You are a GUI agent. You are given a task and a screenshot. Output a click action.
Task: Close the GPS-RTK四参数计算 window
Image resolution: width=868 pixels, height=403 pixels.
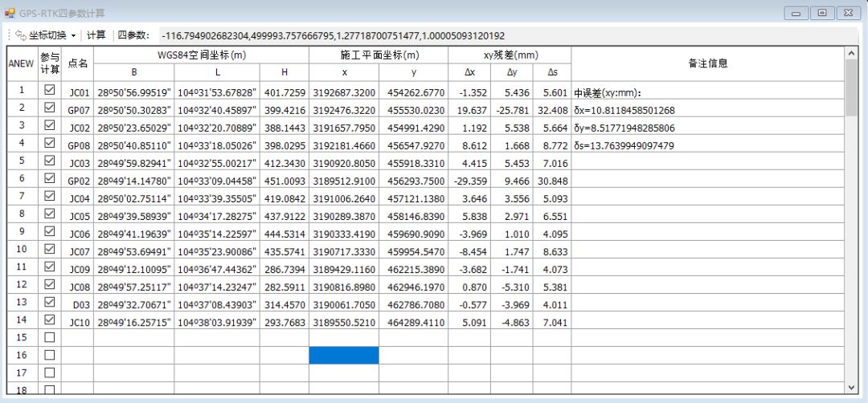849,14
